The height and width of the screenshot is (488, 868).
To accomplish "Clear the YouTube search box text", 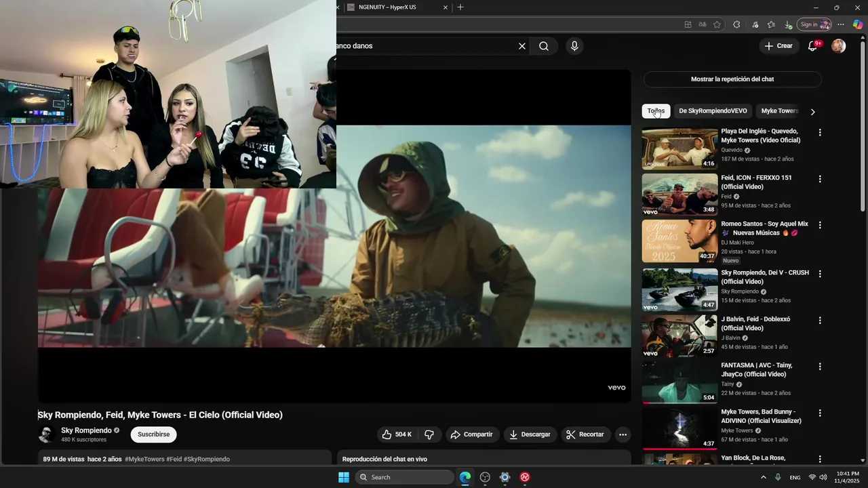I will tap(522, 46).
